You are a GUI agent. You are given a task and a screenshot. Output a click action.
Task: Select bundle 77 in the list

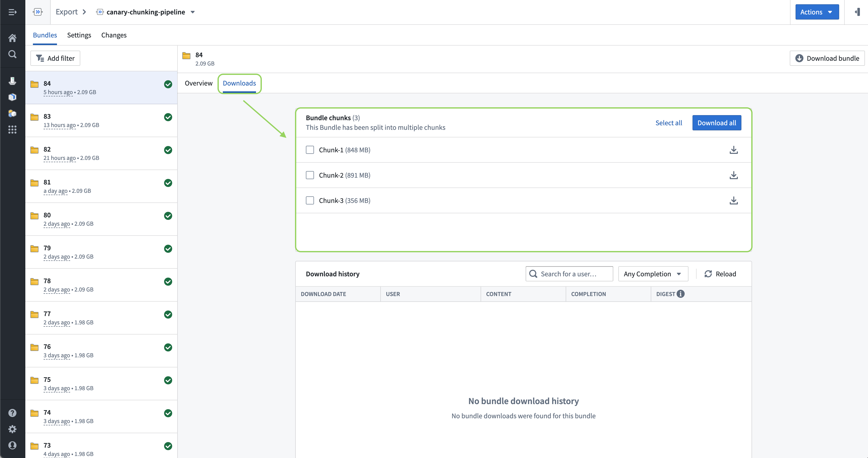pyautogui.click(x=102, y=318)
